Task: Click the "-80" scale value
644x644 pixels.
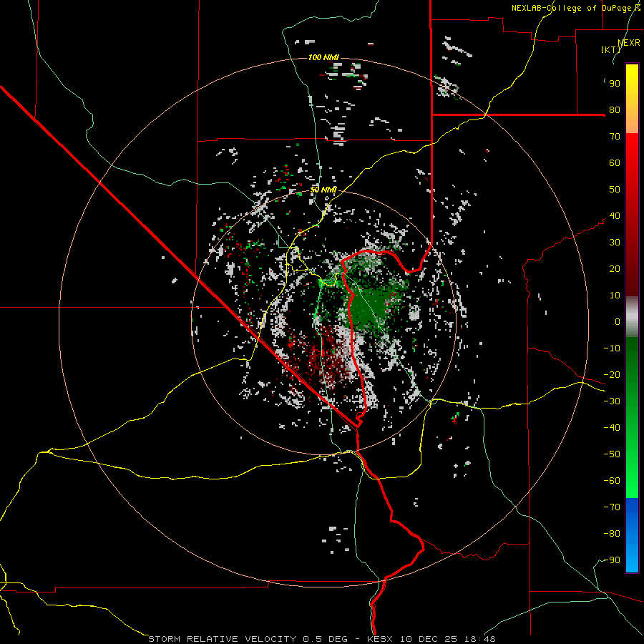Action: click(612, 534)
